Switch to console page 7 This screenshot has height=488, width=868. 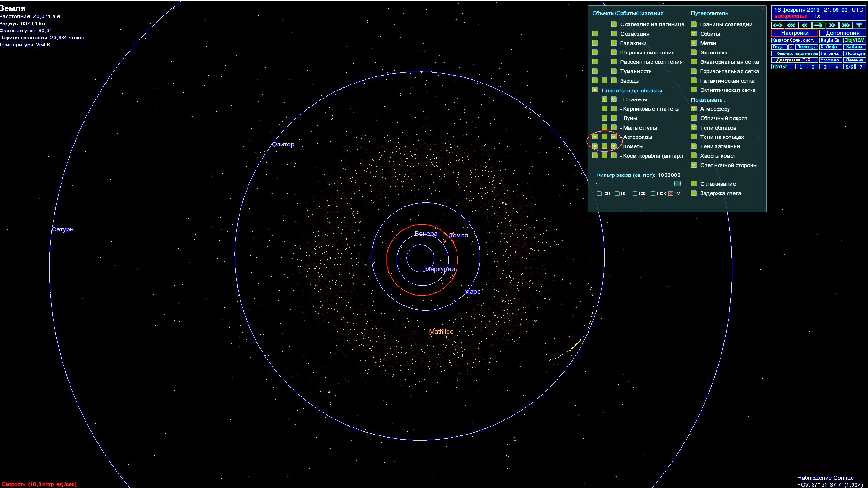click(x=860, y=67)
